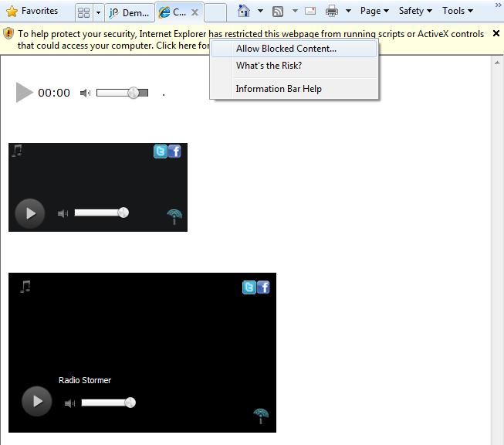Switch to the Dem... browser tab
The width and height of the screenshot is (504, 445).
(x=129, y=13)
